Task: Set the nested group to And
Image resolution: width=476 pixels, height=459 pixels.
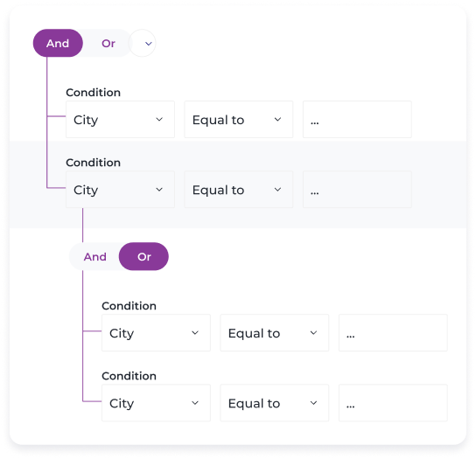Action: (x=94, y=257)
